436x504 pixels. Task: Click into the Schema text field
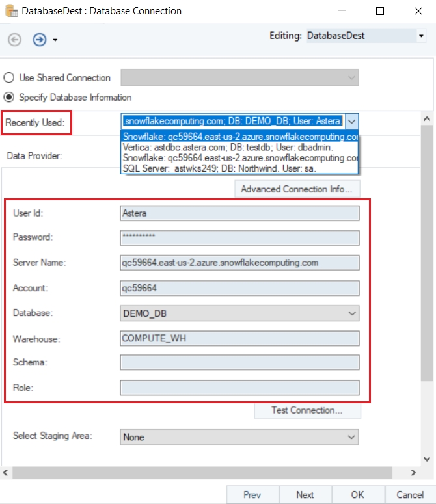(239, 362)
